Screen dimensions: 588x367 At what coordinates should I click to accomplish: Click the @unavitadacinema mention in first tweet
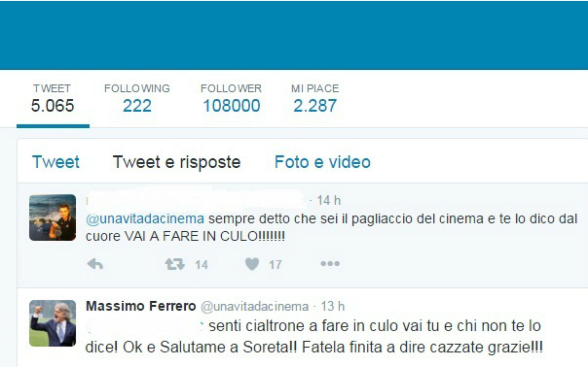pos(145,219)
